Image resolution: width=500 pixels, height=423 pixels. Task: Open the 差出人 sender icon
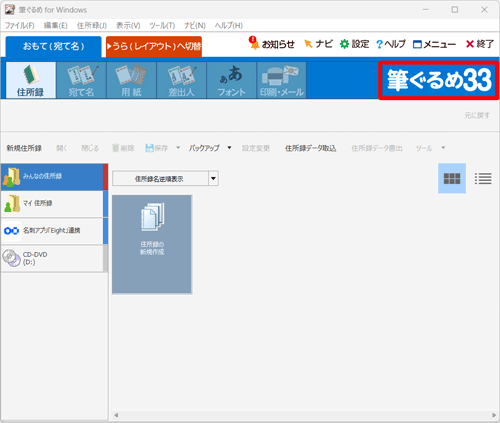181,80
